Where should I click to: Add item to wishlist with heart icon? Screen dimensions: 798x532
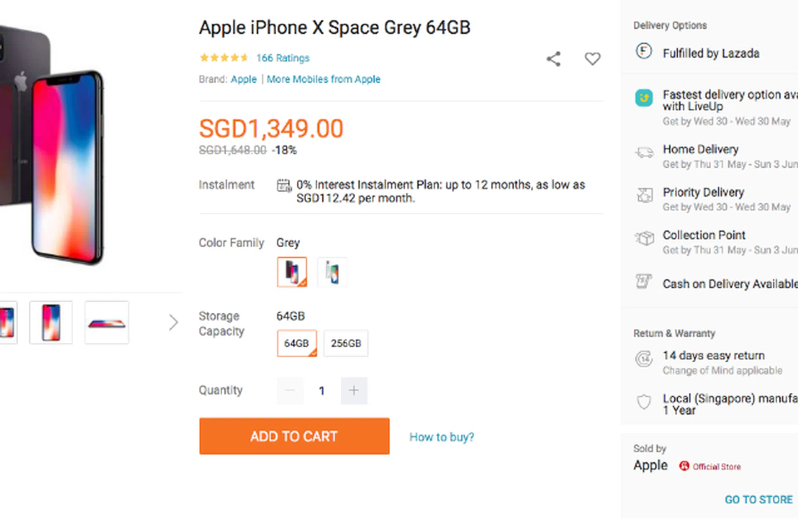(592, 59)
